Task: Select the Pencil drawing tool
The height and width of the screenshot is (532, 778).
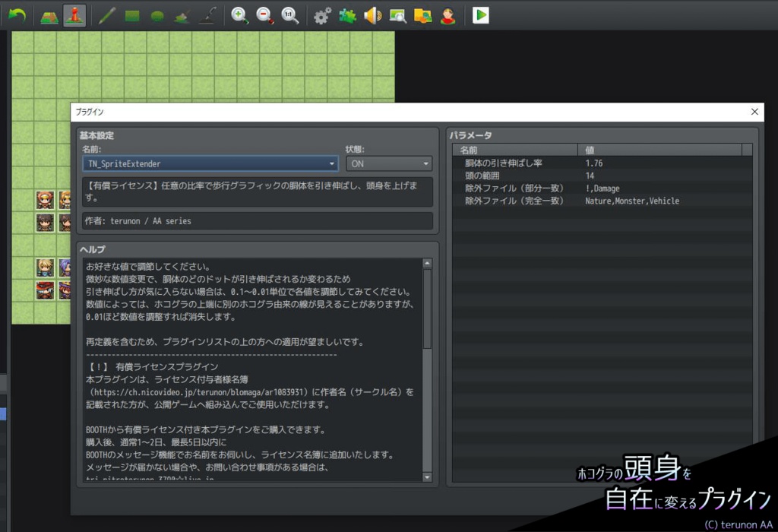Action: (x=106, y=14)
